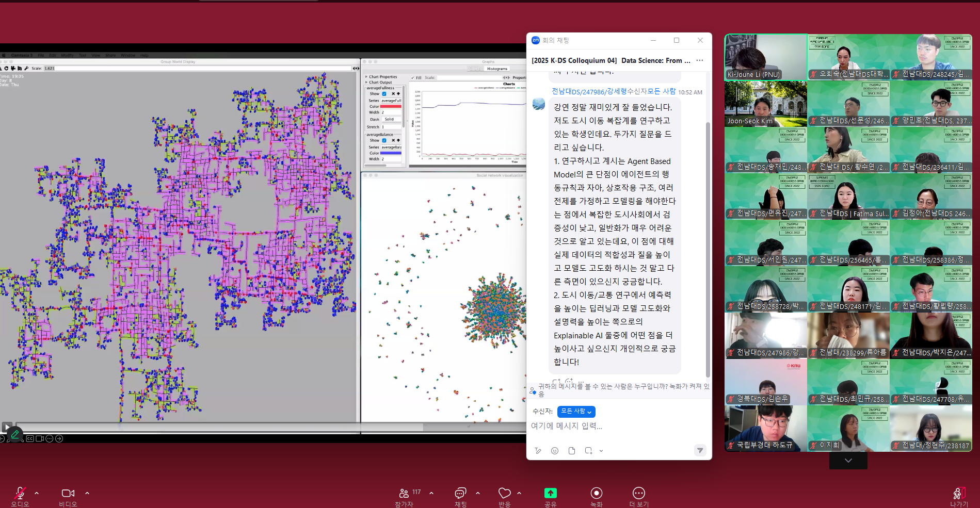Toggle the 채팅 chat panel icon
This screenshot has width=980, height=508.
tap(460, 493)
